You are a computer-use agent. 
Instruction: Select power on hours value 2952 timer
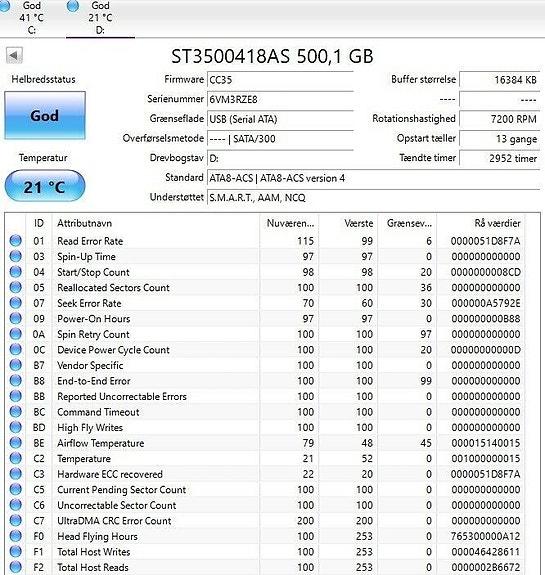(500, 158)
